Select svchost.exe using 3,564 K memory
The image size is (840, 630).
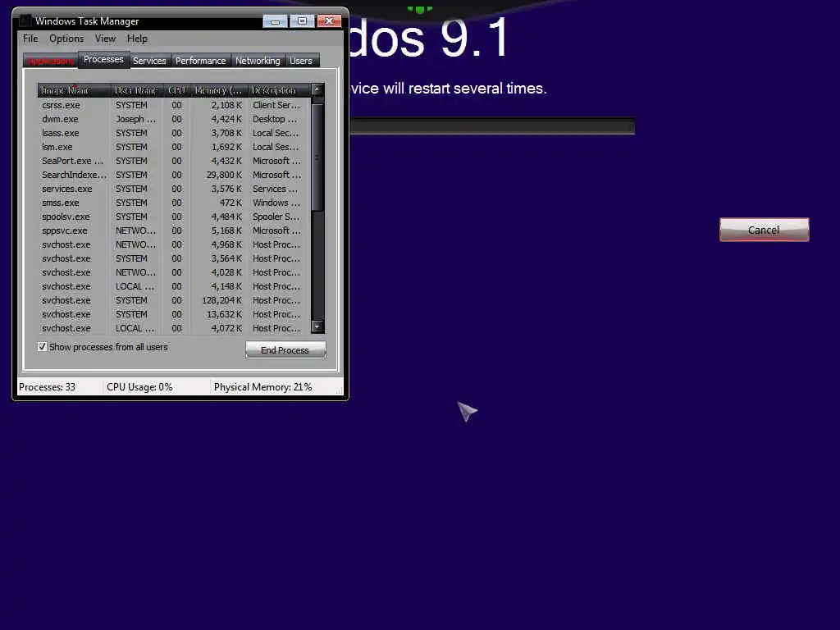pyautogui.click(x=174, y=258)
